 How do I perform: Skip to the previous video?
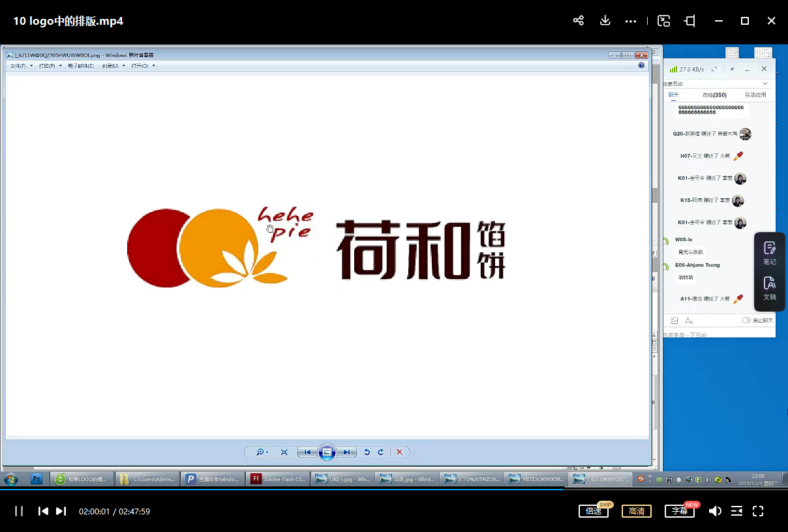coord(43,511)
